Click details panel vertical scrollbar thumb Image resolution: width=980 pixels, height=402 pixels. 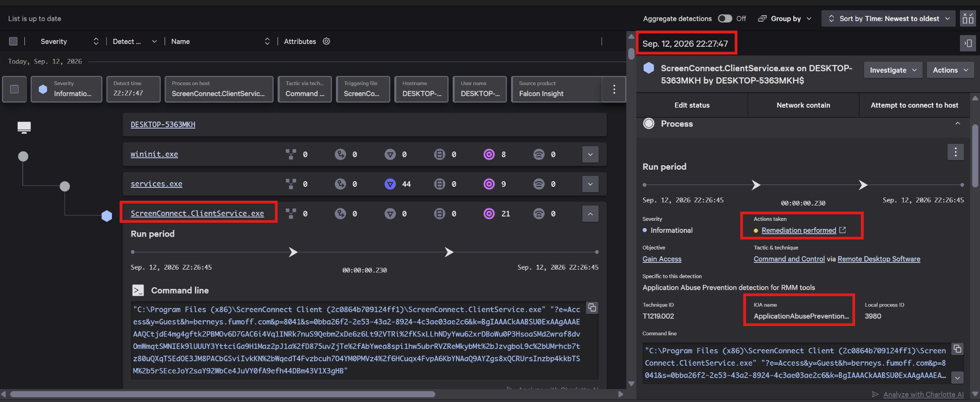point(975,155)
